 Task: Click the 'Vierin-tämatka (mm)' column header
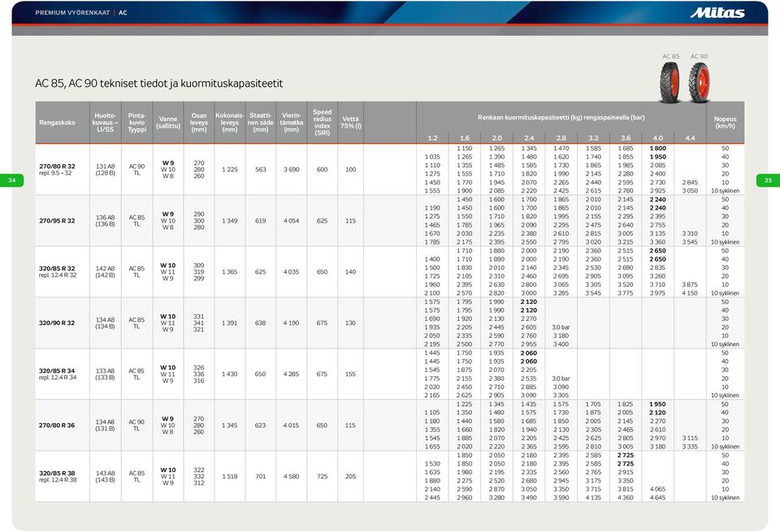[x=292, y=123]
